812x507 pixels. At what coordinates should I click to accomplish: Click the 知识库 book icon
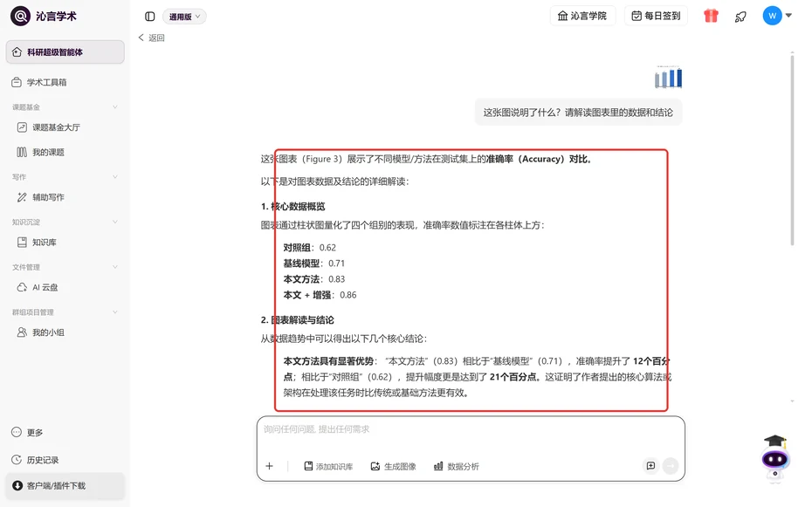[x=22, y=242]
